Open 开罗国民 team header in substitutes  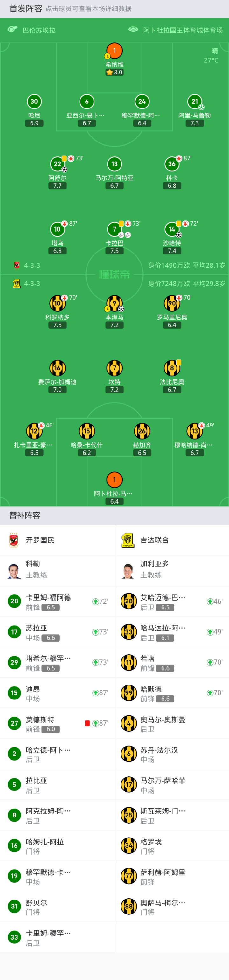[x=40, y=540]
